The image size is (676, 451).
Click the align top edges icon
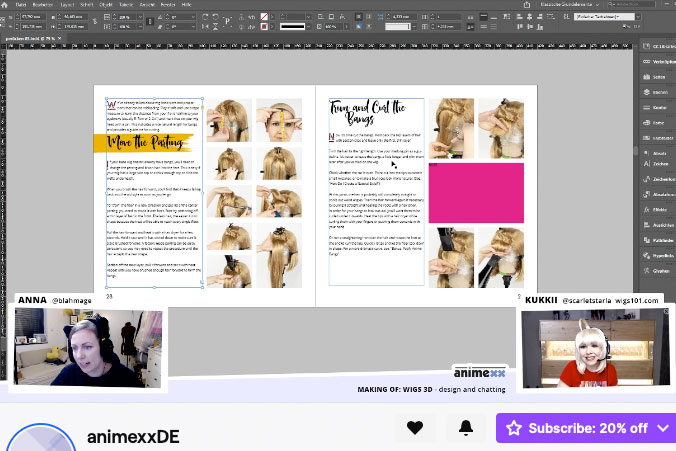(x=520, y=27)
